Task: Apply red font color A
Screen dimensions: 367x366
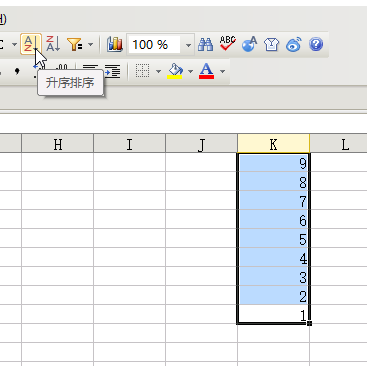Action: tap(206, 71)
